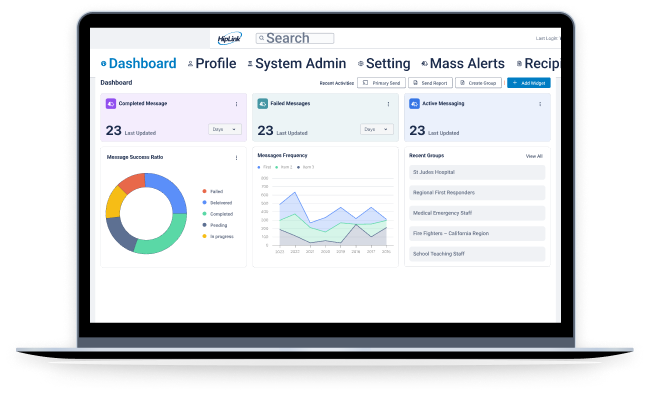Switch to the Profile tab

tap(212, 63)
